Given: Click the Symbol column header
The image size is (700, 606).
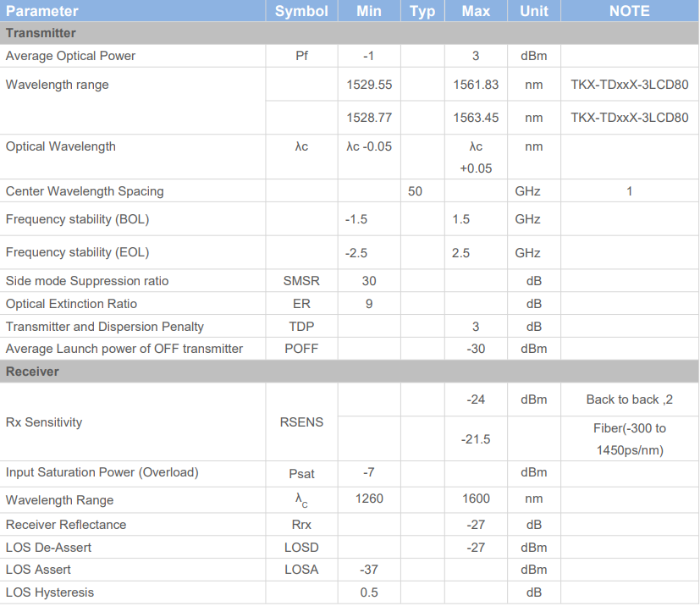Looking at the screenshot, I should [x=301, y=11].
